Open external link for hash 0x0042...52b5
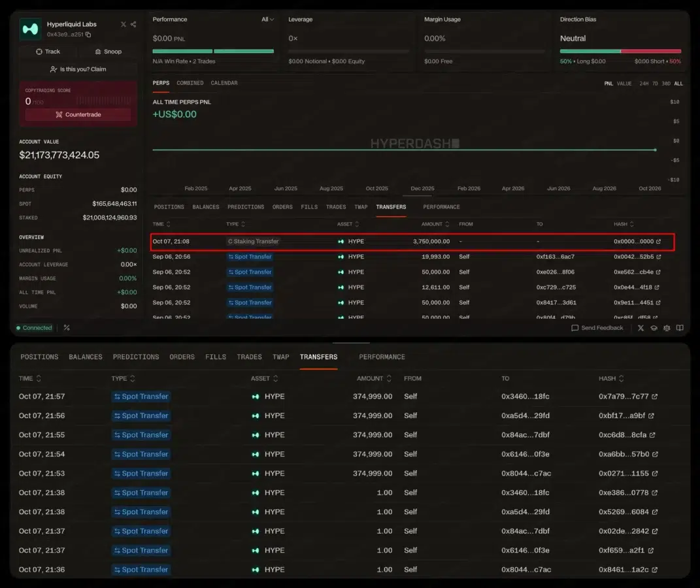Screen dimensions: 700x588 coord(658,257)
